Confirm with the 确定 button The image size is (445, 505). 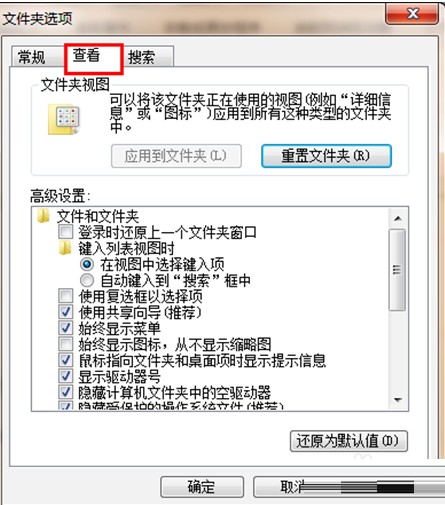202,487
